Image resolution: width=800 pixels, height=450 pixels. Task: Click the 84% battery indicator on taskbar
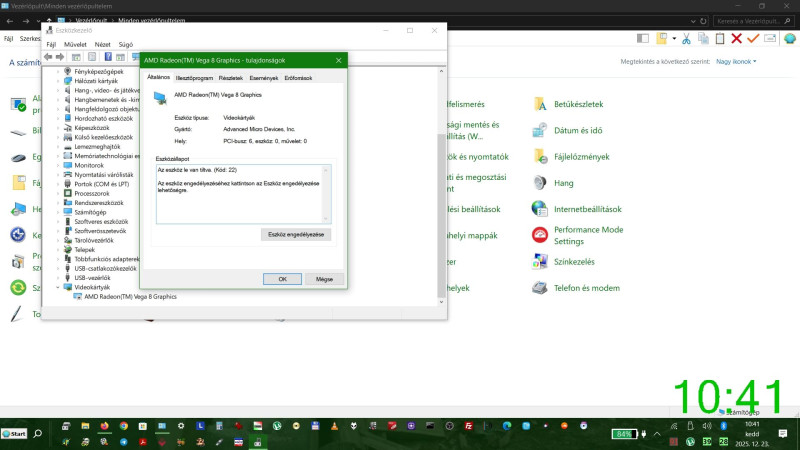click(624, 434)
